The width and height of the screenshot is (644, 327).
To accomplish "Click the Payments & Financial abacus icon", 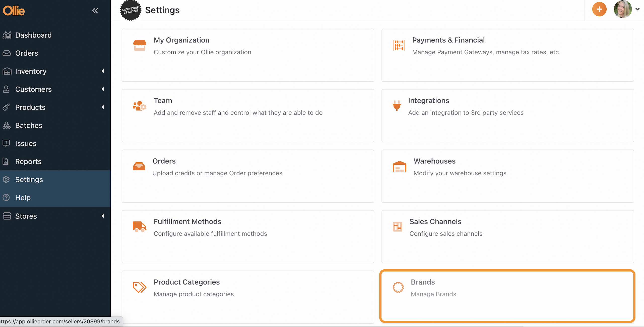I will click(399, 45).
